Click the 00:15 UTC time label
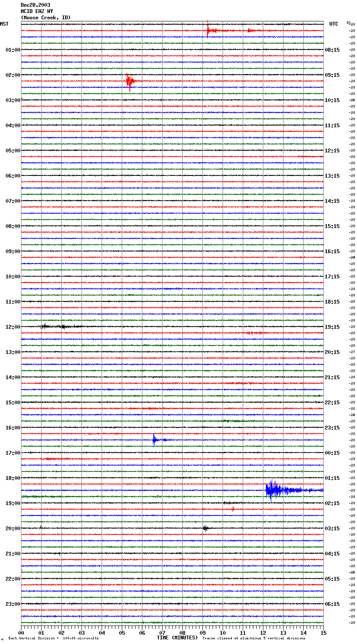Image resolution: width=357 pixels, height=644 pixels. click(332, 453)
